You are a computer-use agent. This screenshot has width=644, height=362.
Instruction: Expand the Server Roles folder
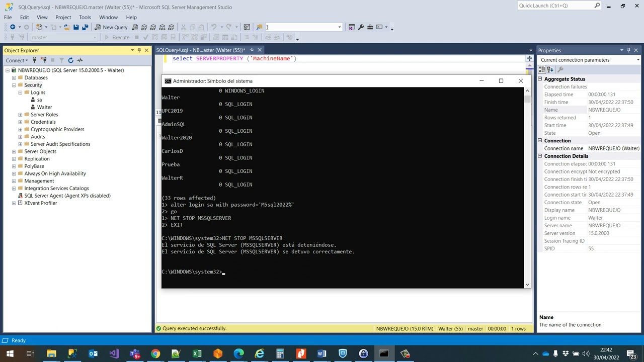pyautogui.click(x=20, y=115)
